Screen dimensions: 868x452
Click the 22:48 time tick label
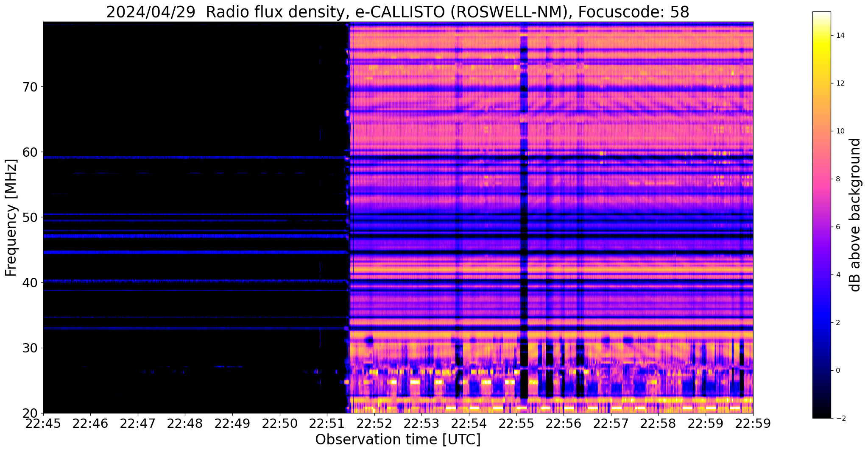[185, 423]
